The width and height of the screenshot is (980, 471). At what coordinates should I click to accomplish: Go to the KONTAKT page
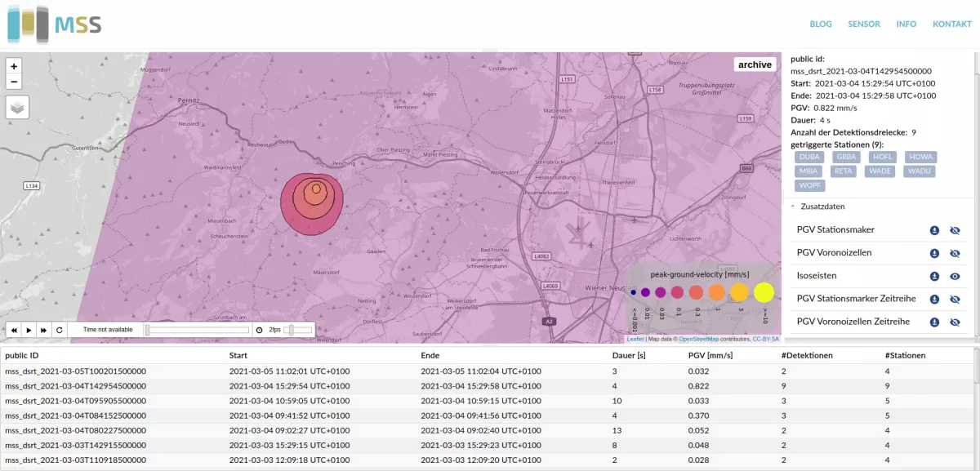click(x=952, y=24)
